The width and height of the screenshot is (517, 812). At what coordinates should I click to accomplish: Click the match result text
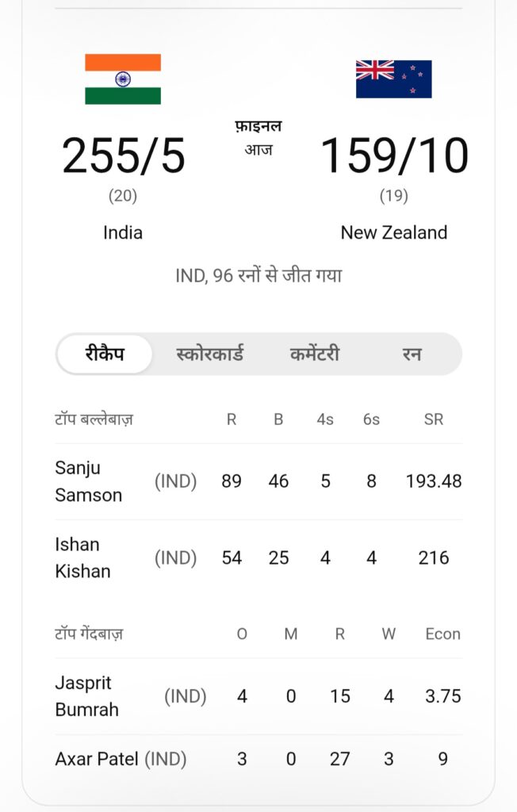point(258,276)
